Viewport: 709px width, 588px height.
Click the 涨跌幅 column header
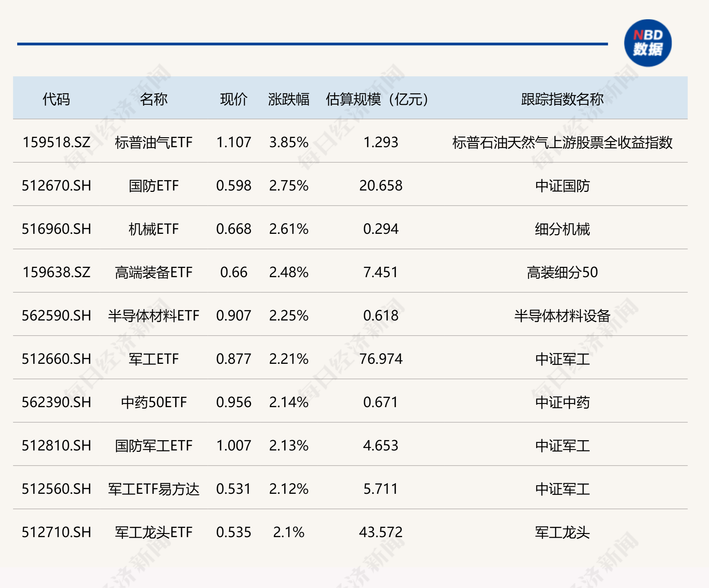(289, 99)
